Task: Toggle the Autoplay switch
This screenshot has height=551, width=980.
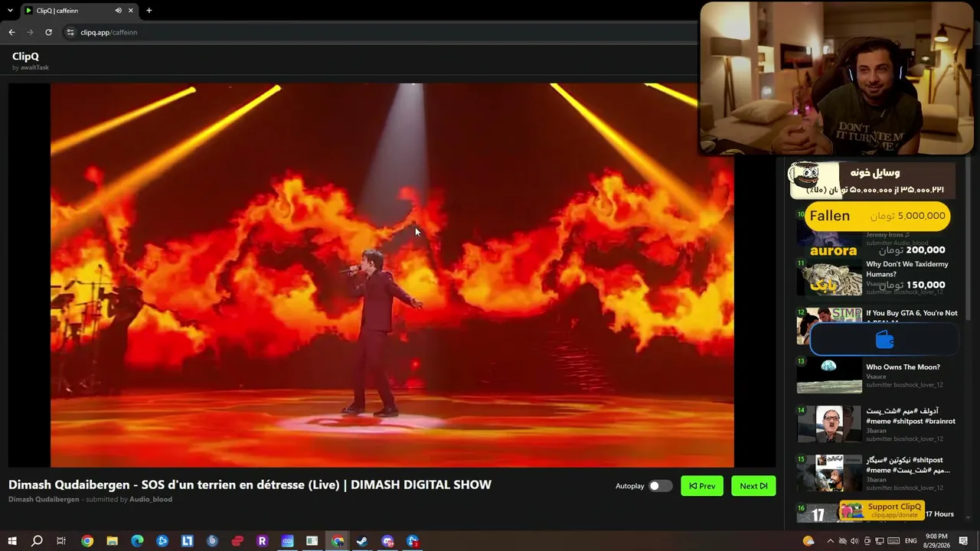Action: coord(660,486)
